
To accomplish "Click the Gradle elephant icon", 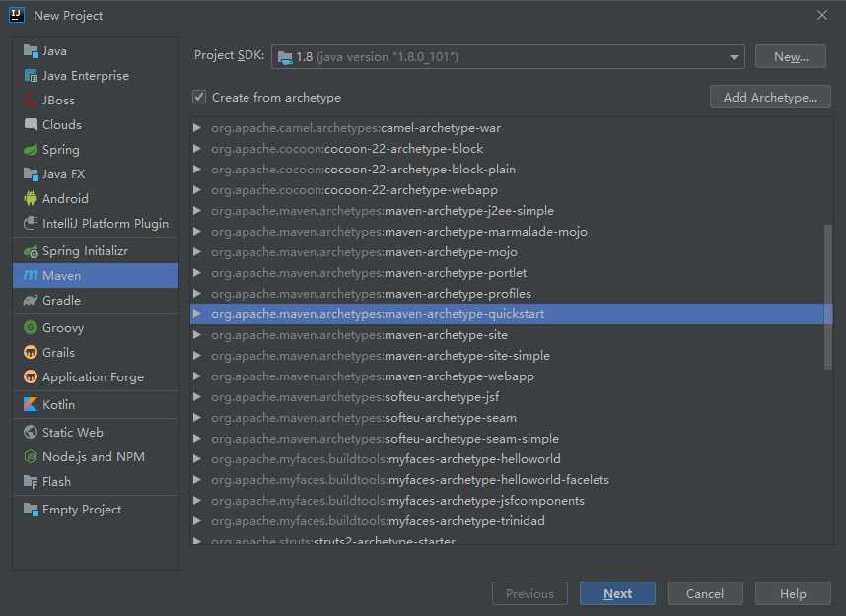I will [31, 301].
